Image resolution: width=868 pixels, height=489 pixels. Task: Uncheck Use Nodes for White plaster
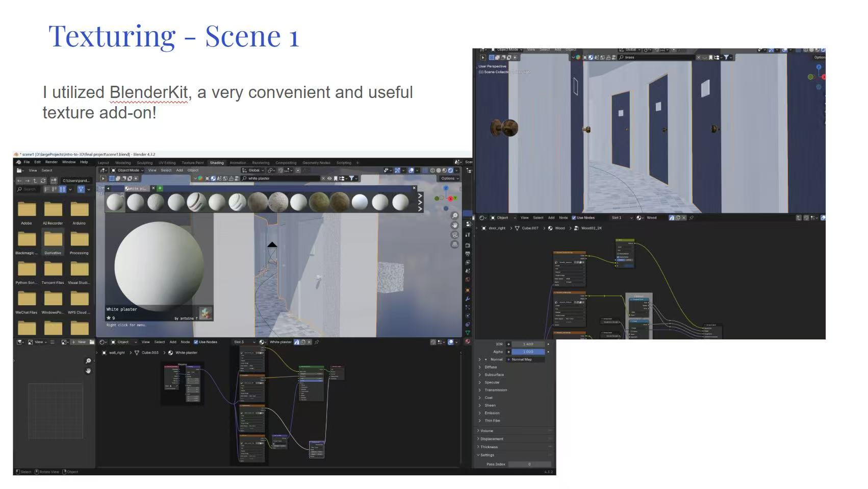click(196, 342)
